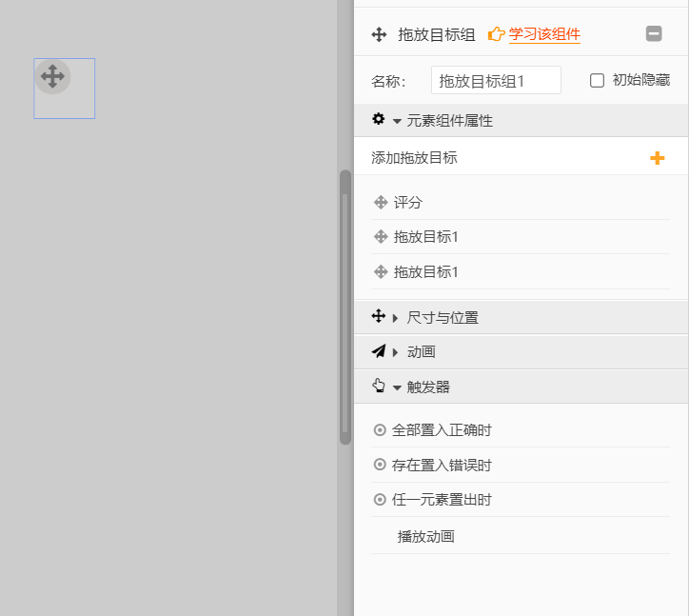Click the orange plus icon to add drop target

(657, 158)
